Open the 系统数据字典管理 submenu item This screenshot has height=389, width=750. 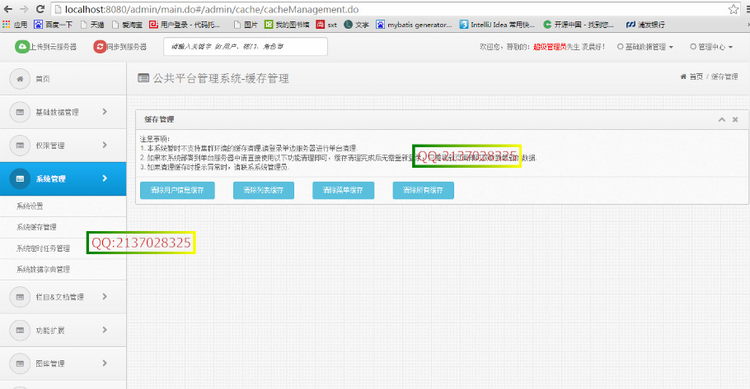[43, 269]
